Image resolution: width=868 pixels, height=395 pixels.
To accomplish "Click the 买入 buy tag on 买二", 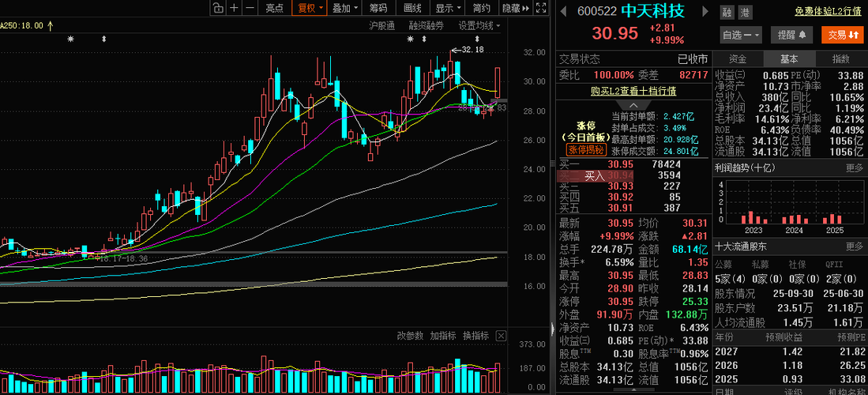I will pyautogui.click(x=595, y=175).
